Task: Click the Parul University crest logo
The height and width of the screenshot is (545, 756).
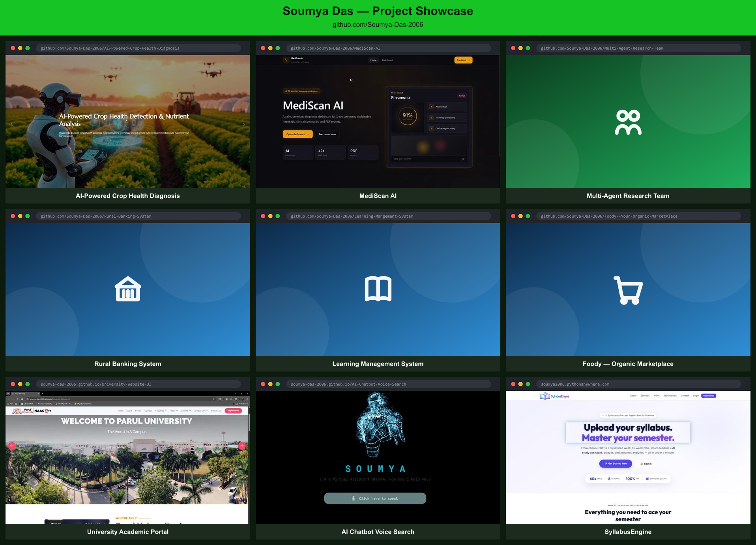Action: [x=17, y=411]
